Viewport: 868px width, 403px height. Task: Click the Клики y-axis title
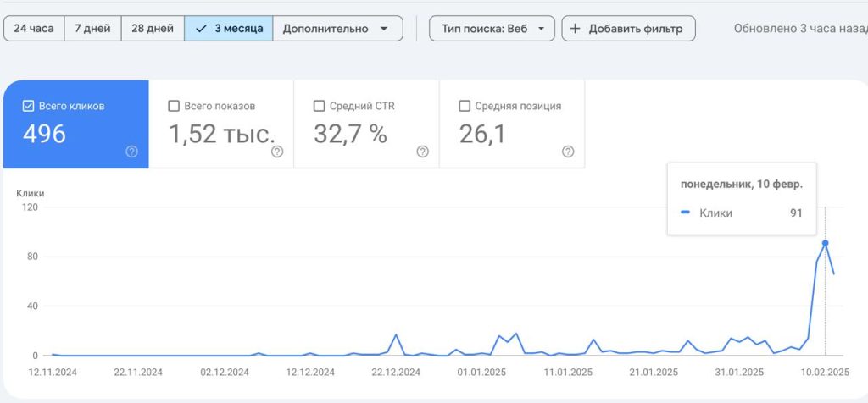tap(30, 194)
